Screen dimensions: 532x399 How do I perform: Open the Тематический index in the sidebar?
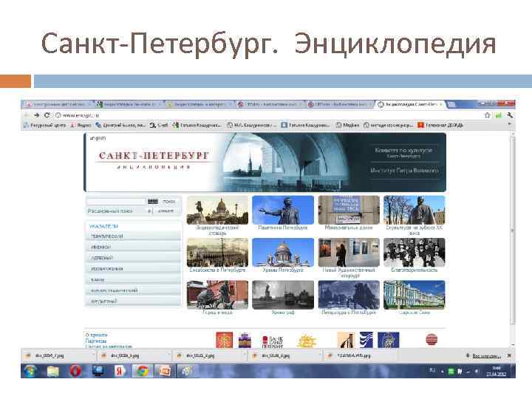(133, 236)
